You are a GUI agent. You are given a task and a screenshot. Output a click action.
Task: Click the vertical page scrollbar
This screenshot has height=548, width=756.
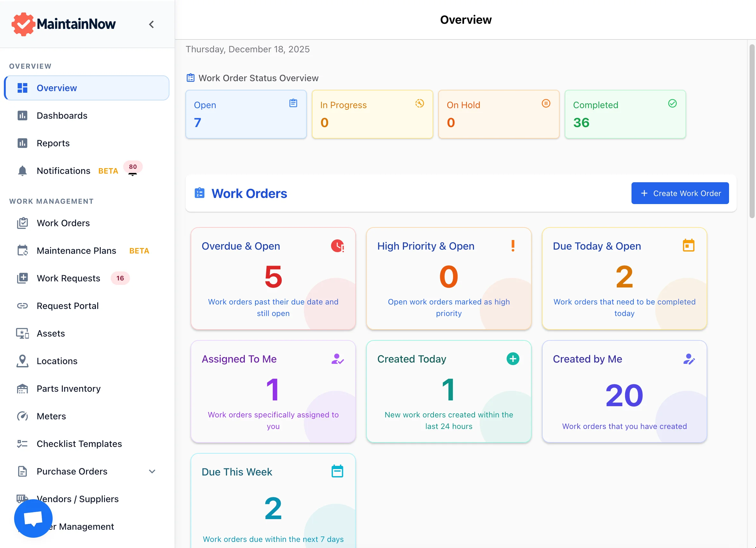[752, 131]
